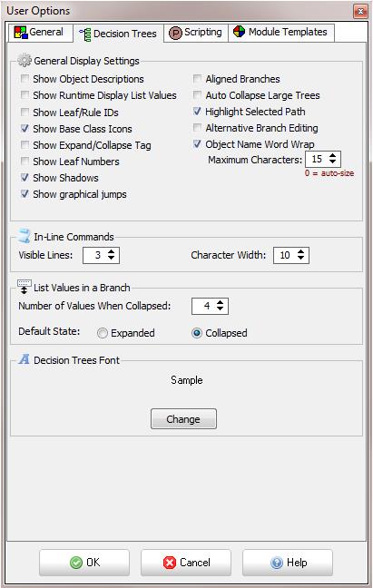Image resolution: width=373 pixels, height=588 pixels.
Task: Click the List Values in a Branch icon
Action: (x=24, y=287)
